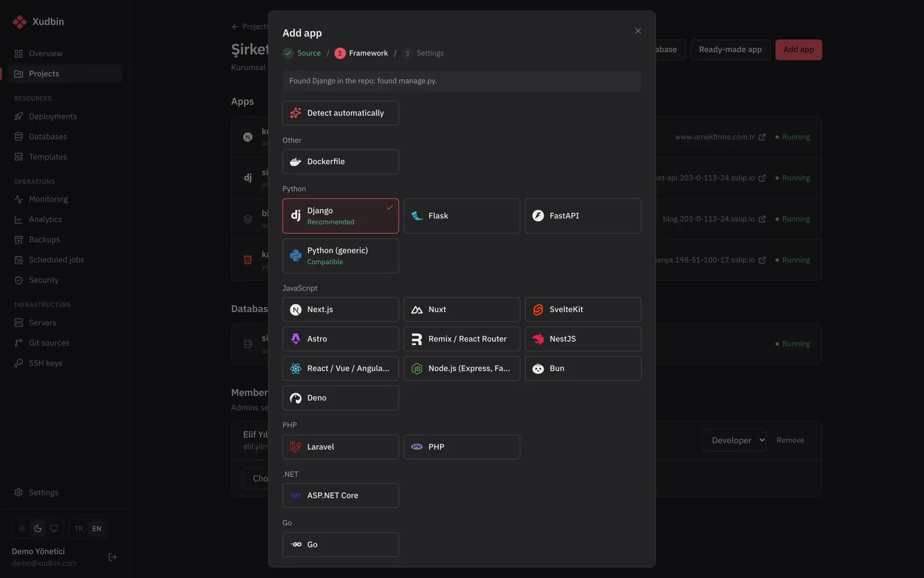924x578 pixels.
Task: Choose Next.js framework
Action: 340,309
